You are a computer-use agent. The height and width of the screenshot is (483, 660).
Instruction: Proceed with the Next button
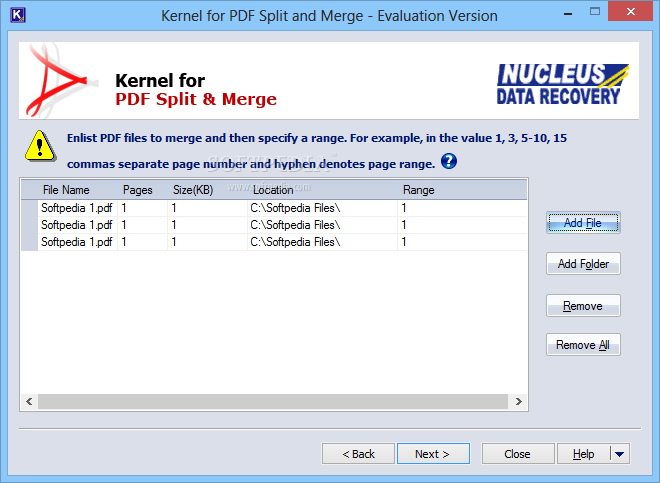click(433, 454)
